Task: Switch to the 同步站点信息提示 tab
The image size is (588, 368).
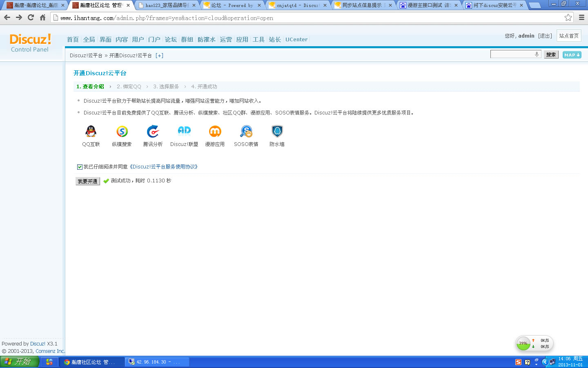Action: [362, 5]
